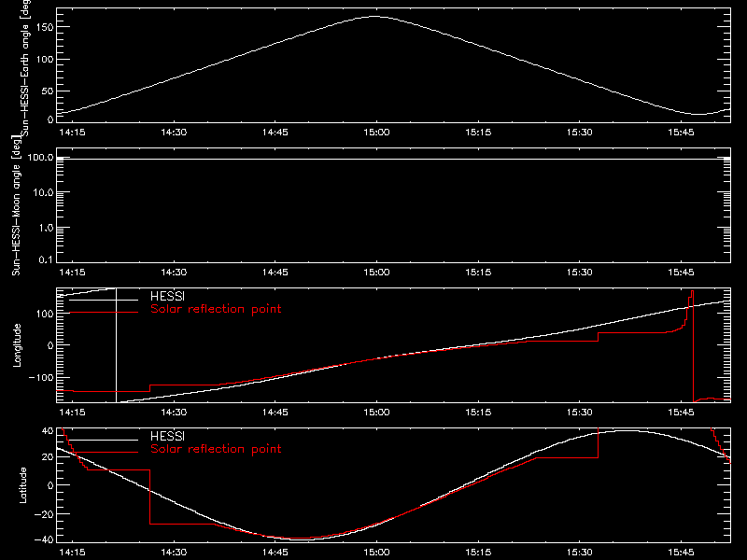
Task: Click -20 tick on Latitude axis
Action: 44,514
